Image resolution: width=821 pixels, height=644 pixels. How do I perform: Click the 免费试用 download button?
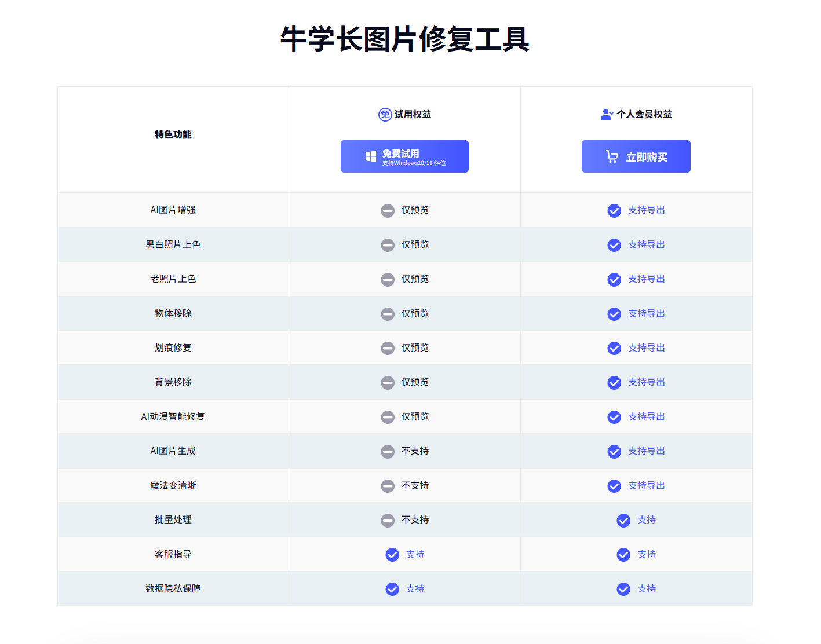(404, 156)
